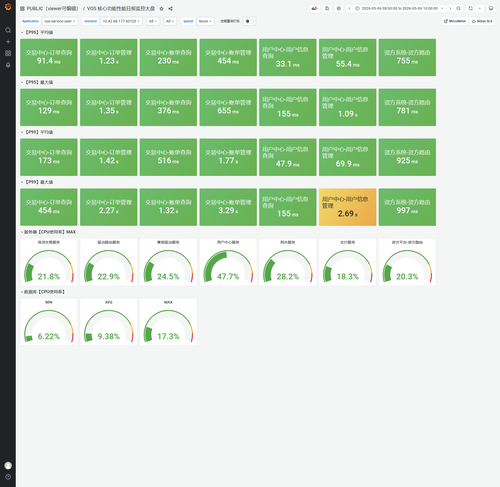
Task: Click the 20.3% gauge value
Action: pos(407,277)
